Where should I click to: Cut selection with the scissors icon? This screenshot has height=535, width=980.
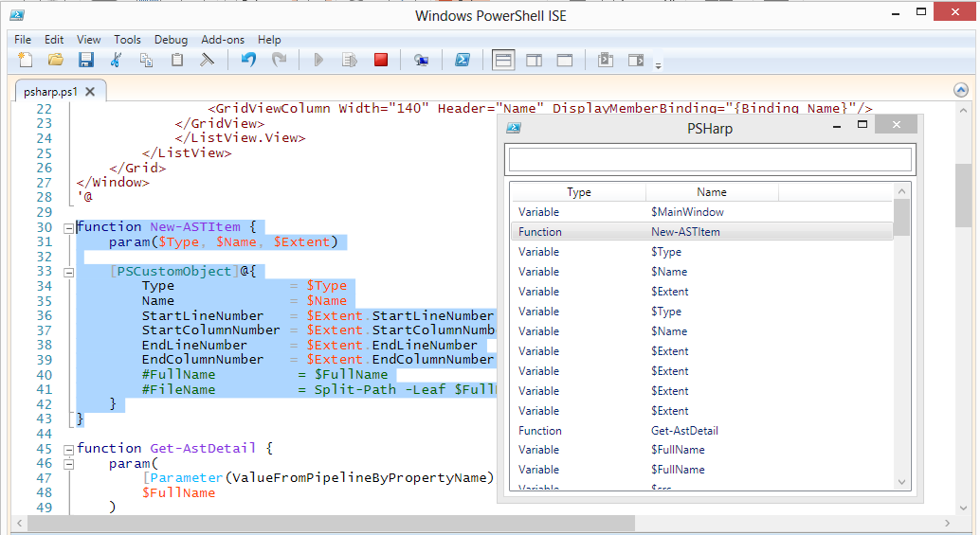pos(117,60)
